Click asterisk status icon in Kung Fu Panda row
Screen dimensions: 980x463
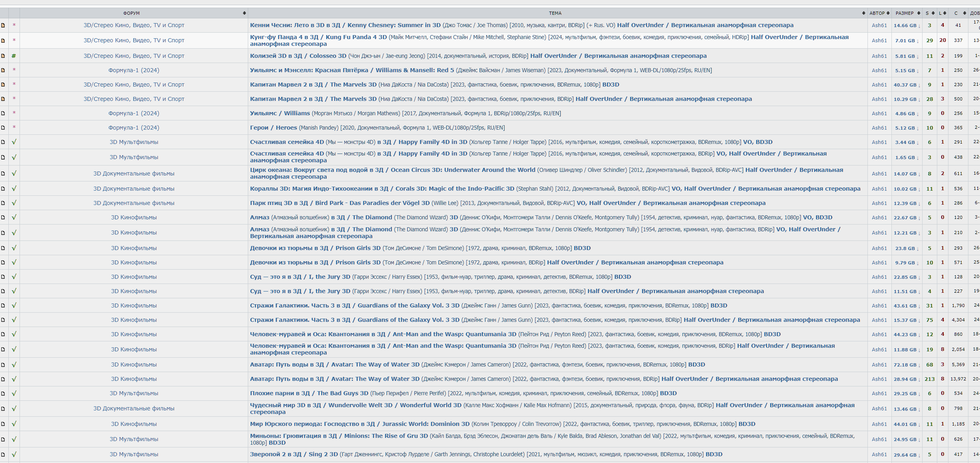point(14,40)
